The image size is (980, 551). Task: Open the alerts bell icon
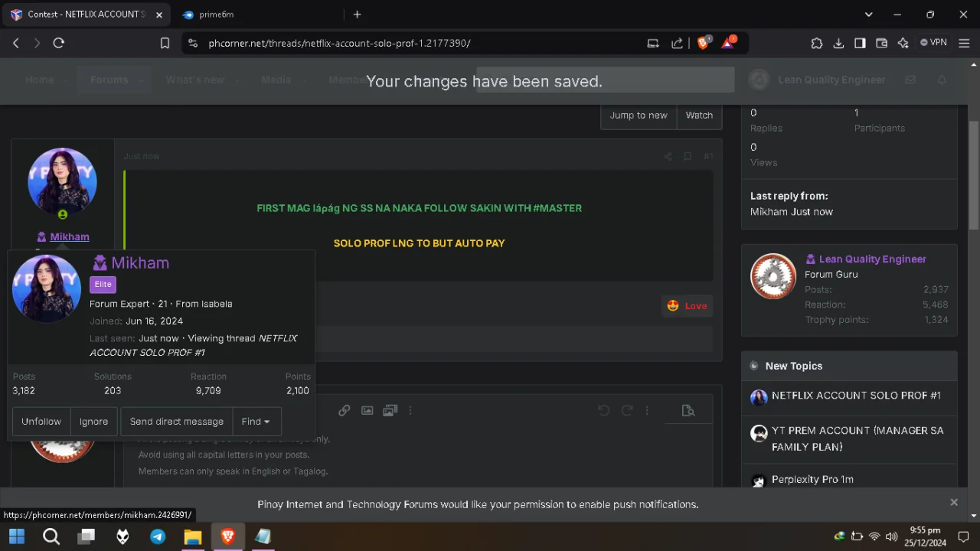(942, 80)
